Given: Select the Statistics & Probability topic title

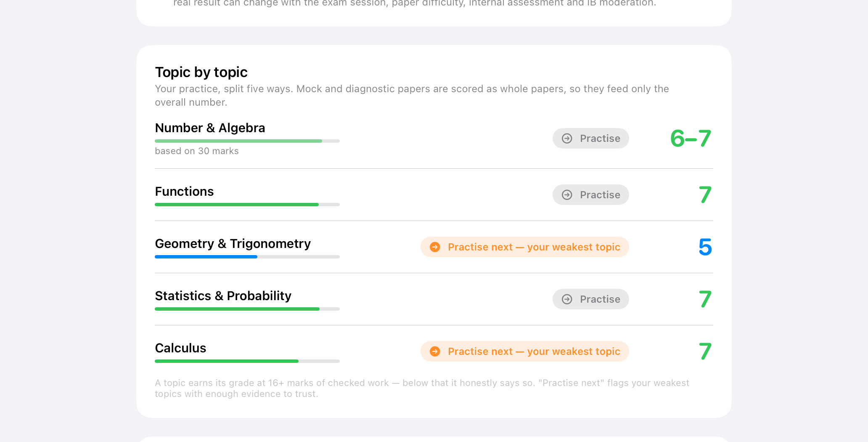Looking at the screenshot, I should point(223,296).
